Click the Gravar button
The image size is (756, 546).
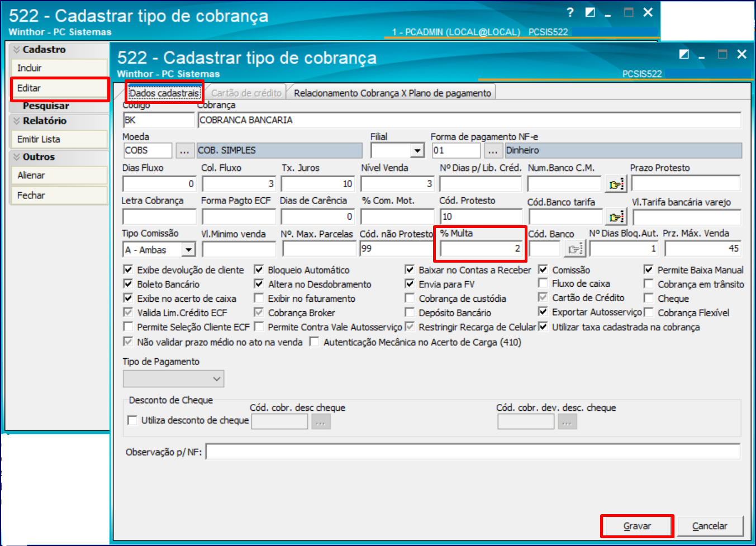pyautogui.click(x=637, y=526)
